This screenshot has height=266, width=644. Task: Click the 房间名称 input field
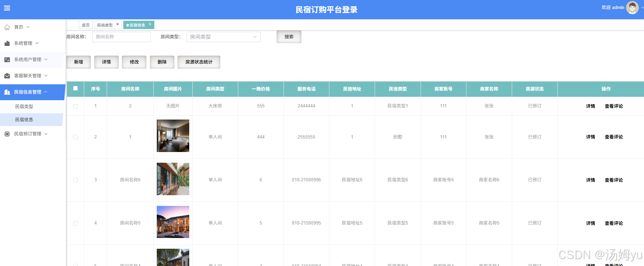(122, 37)
